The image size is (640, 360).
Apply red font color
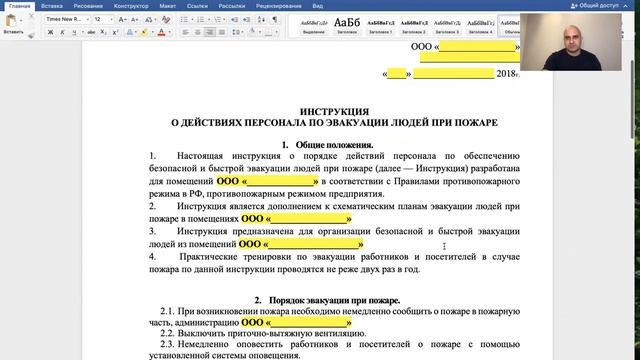[x=161, y=32]
